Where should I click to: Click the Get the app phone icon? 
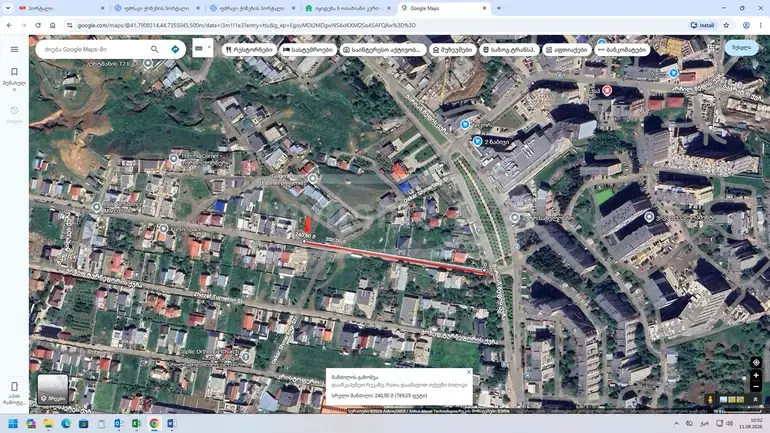[x=14, y=386]
